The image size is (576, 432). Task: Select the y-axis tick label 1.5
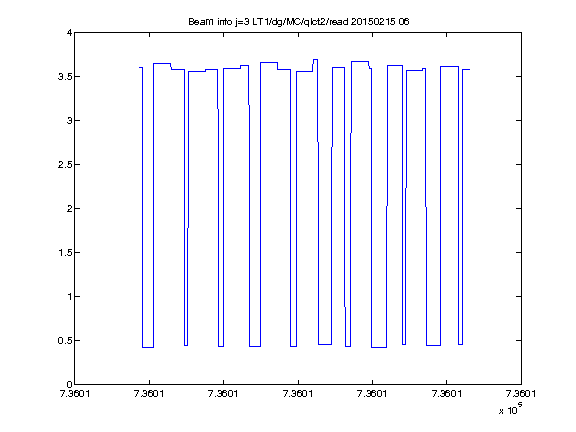click(65, 253)
